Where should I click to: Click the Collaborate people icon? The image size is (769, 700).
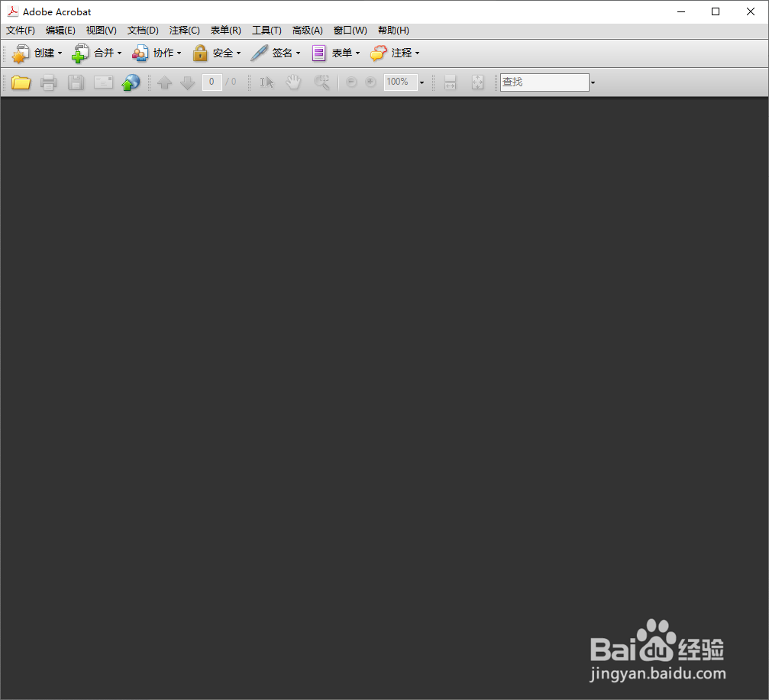(x=140, y=53)
